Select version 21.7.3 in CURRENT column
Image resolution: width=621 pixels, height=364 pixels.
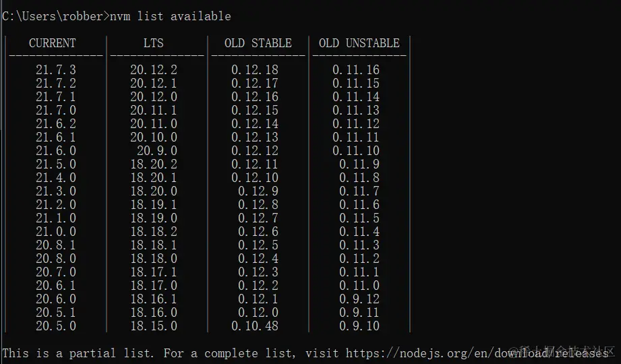(x=56, y=70)
